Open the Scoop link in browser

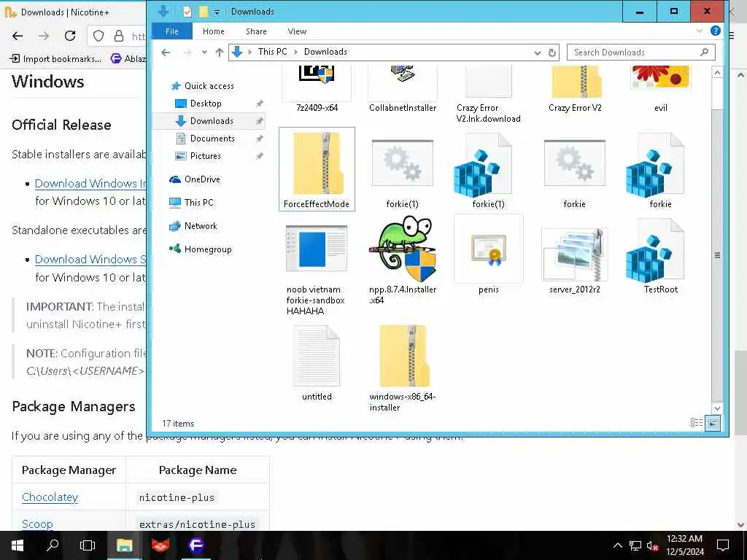click(x=37, y=524)
